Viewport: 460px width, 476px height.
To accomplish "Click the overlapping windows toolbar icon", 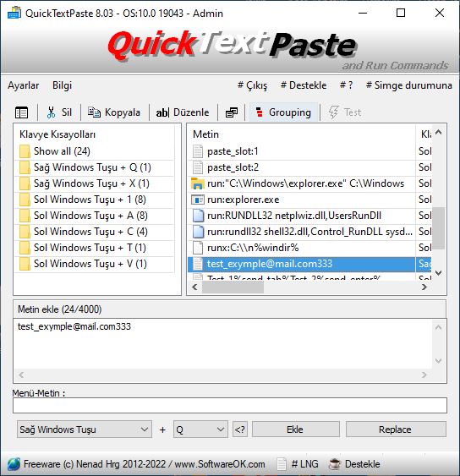I will [232, 112].
